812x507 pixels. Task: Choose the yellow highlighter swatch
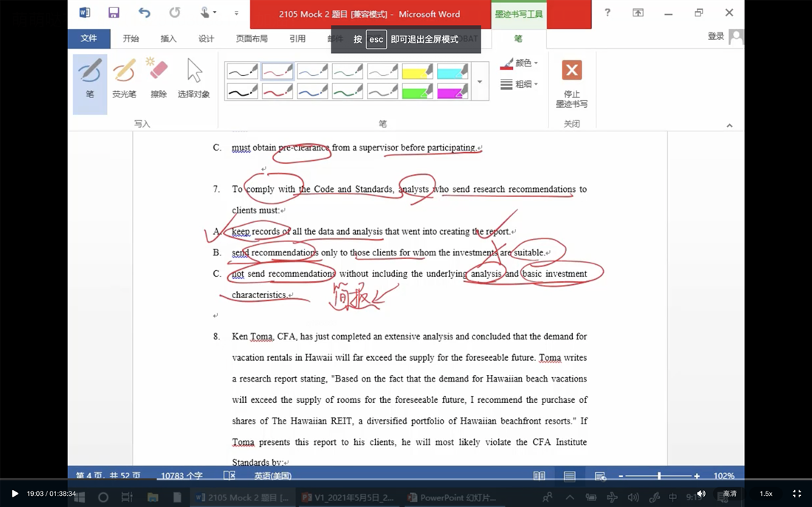pos(417,71)
